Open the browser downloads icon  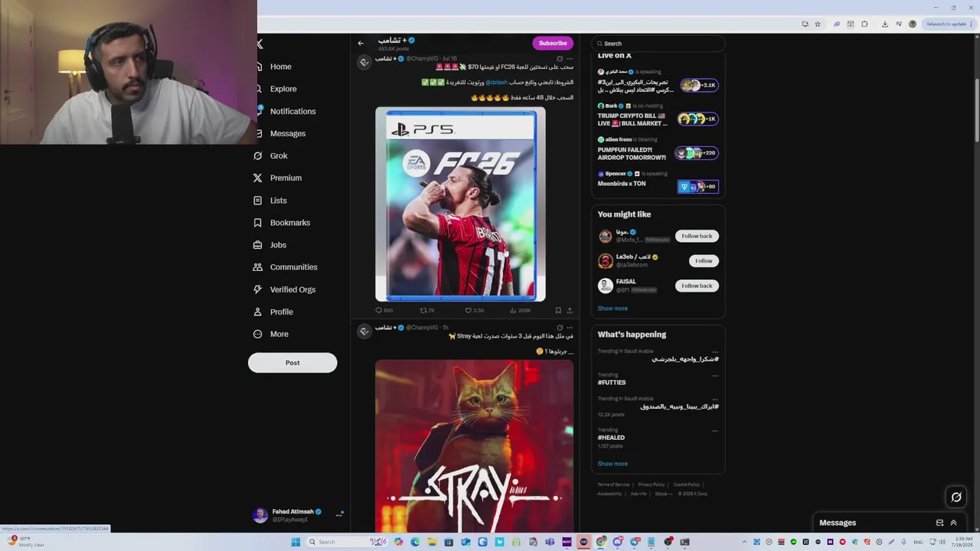[x=884, y=24]
